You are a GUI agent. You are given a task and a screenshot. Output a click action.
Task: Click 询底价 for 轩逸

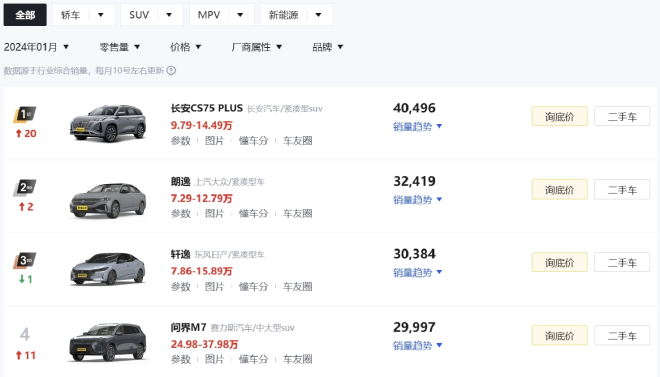click(559, 262)
